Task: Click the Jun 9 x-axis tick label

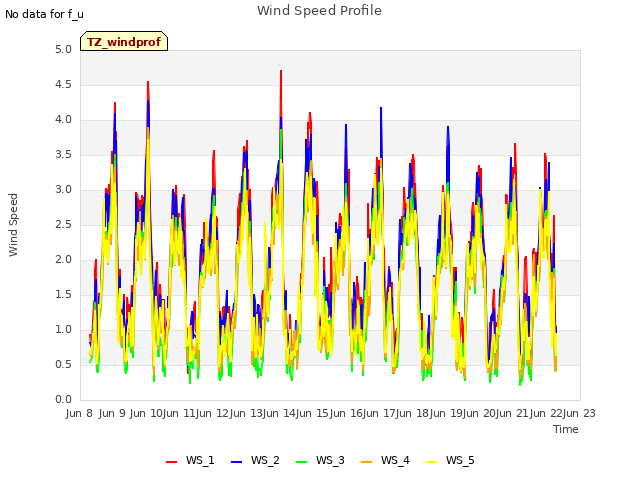Action: pyautogui.click(x=112, y=413)
